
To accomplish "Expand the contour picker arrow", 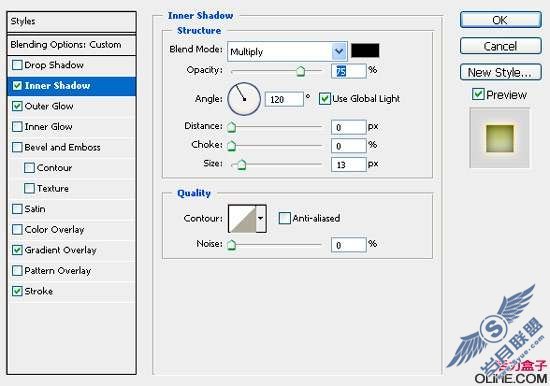I will pyautogui.click(x=261, y=219).
